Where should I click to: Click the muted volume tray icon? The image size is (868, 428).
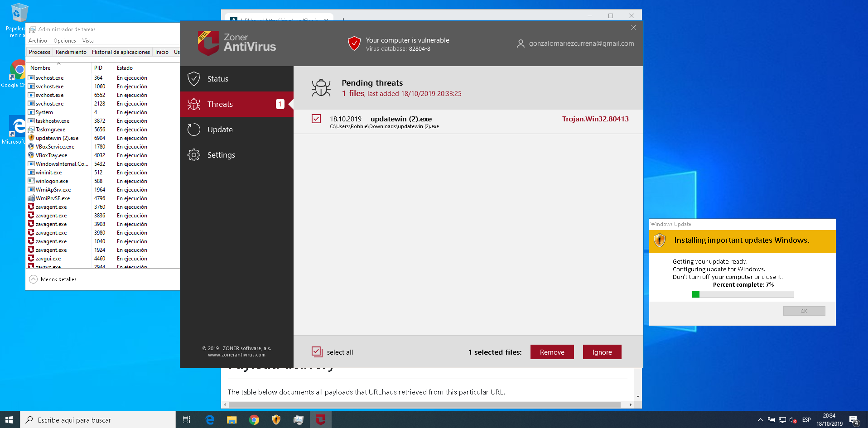(793, 420)
